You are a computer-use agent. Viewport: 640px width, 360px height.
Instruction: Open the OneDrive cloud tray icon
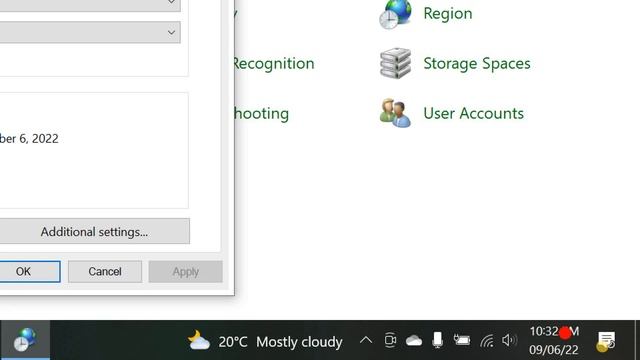[x=413, y=340]
